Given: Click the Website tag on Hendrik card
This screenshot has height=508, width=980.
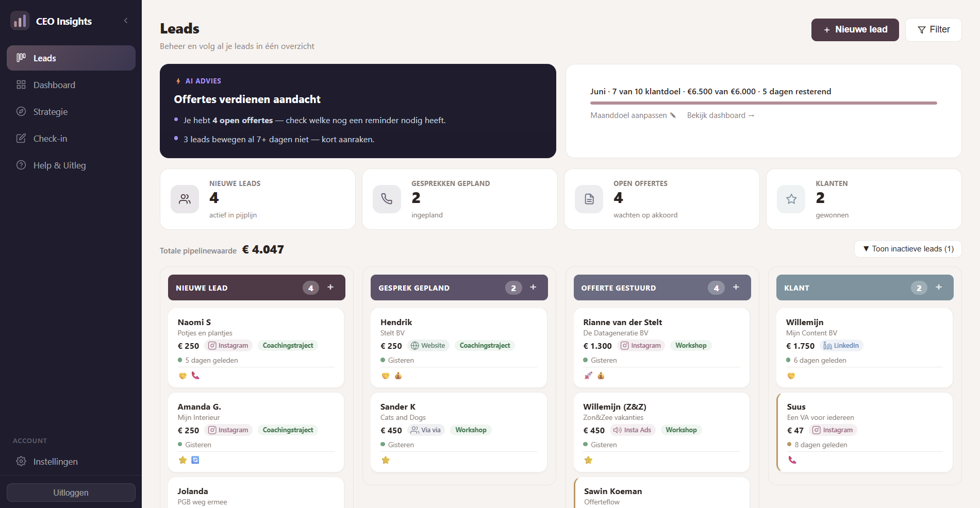Looking at the screenshot, I should [x=428, y=346].
